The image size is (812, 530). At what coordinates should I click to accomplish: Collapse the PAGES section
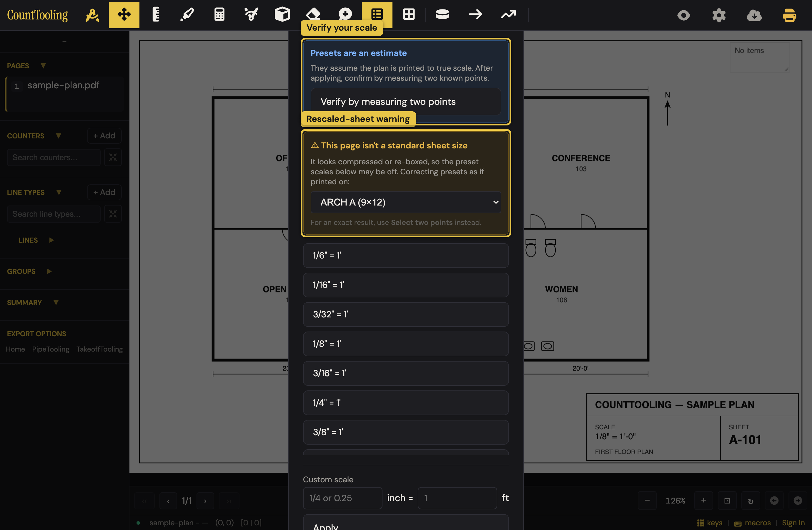point(43,66)
